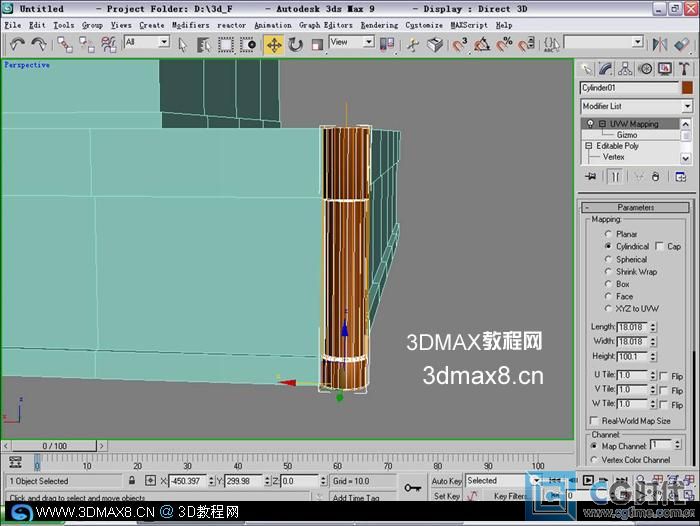The image size is (700, 526).
Task: Click the Set Key button
Action: coord(446,496)
